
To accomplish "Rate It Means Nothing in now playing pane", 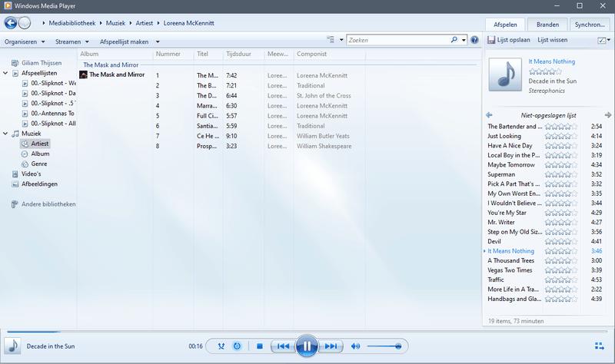I will [x=545, y=71].
